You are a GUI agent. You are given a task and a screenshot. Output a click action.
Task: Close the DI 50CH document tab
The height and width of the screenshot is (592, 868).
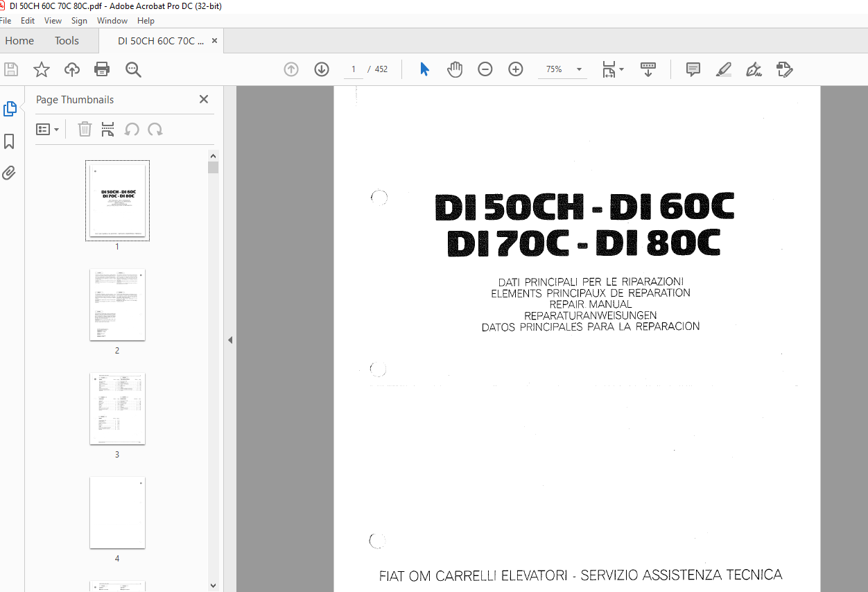215,41
